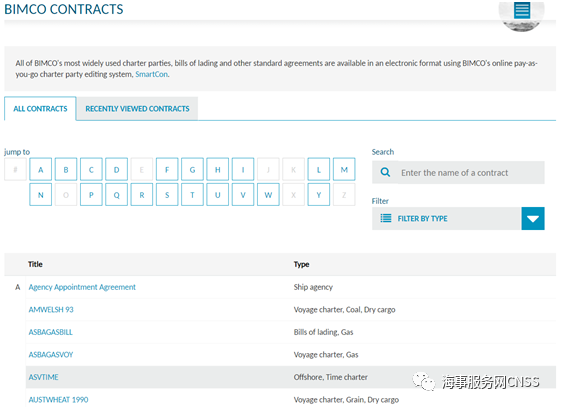Jump to letter B
This screenshot has height=419, width=565.
pyautogui.click(x=66, y=169)
